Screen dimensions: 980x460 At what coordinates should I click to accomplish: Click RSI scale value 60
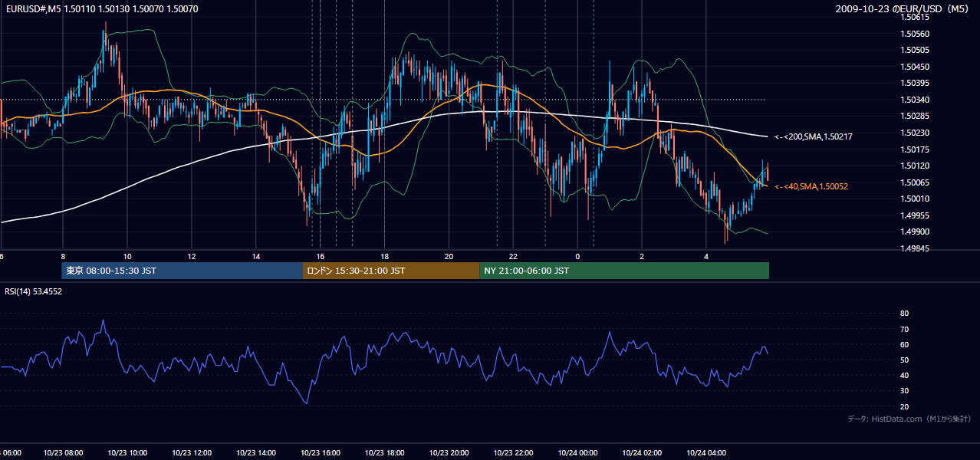click(x=904, y=344)
